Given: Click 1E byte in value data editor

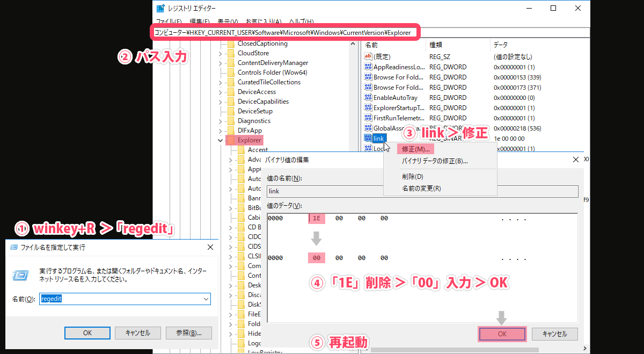Looking at the screenshot, I should tap(316, 219).
